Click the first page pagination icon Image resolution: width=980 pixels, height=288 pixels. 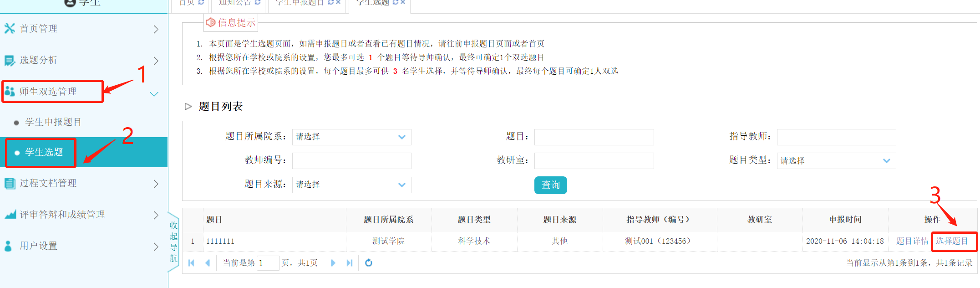pos(191,263)
